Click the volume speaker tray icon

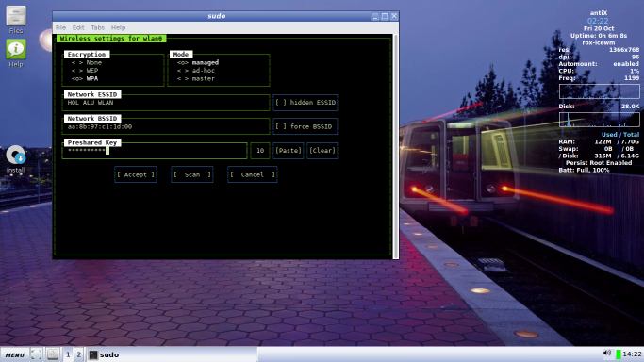tap(607, 354)
